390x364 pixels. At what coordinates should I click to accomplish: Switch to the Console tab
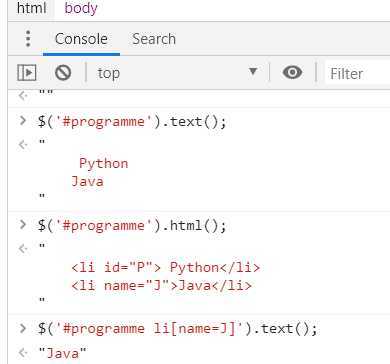[x=81, y=39]
